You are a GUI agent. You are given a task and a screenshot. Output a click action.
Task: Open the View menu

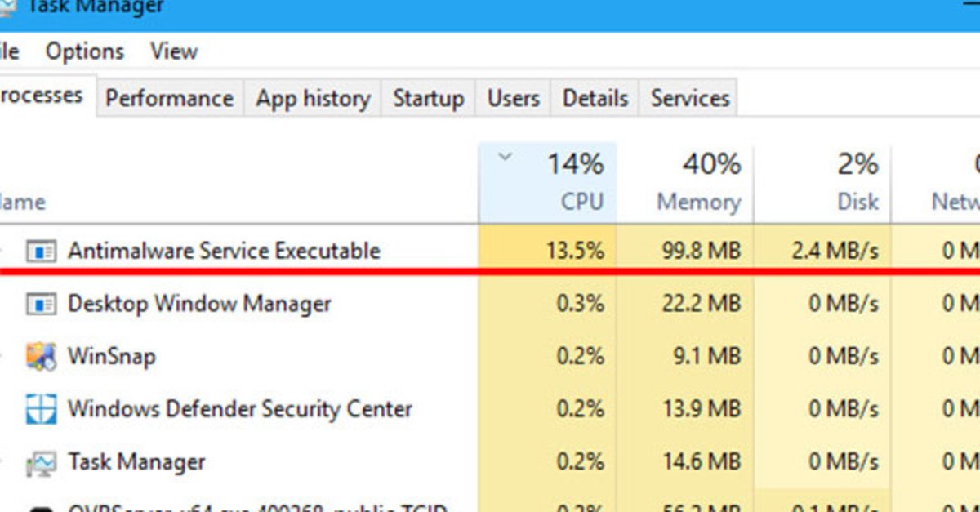pyautogui.click(x=173, y=51)
